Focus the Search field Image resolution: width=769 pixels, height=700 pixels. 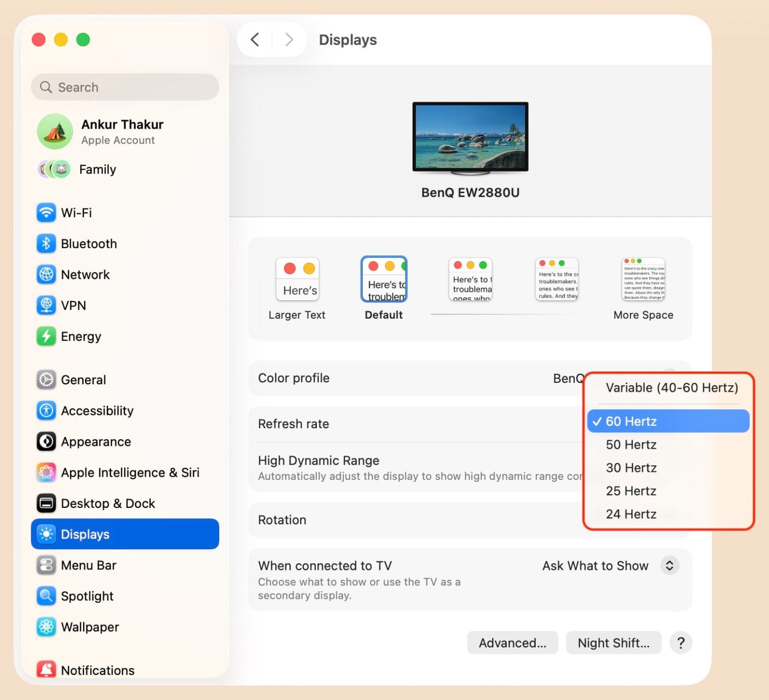pyautogui.click(x=125, y=87)
